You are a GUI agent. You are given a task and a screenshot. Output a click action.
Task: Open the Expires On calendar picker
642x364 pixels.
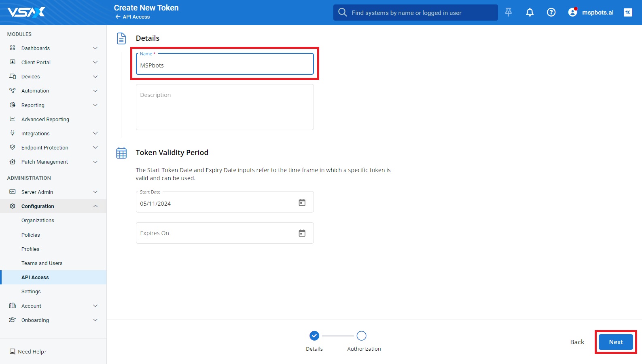click(302, 233)
